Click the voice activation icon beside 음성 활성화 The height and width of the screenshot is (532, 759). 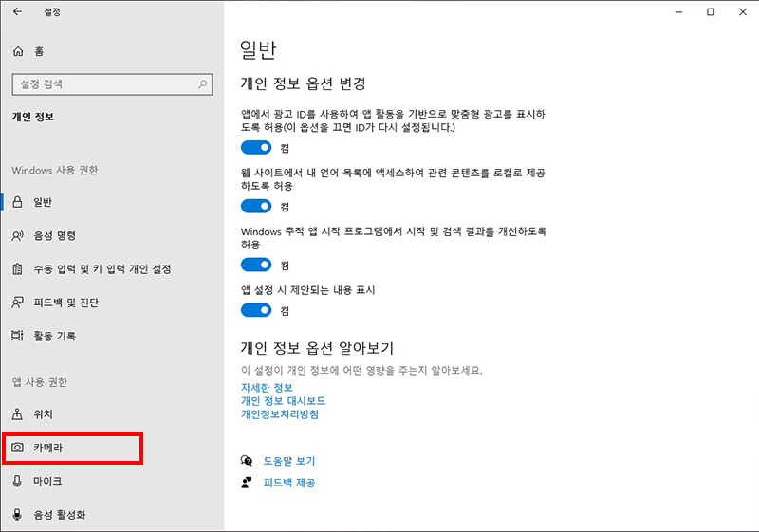(x=17, y=514)
